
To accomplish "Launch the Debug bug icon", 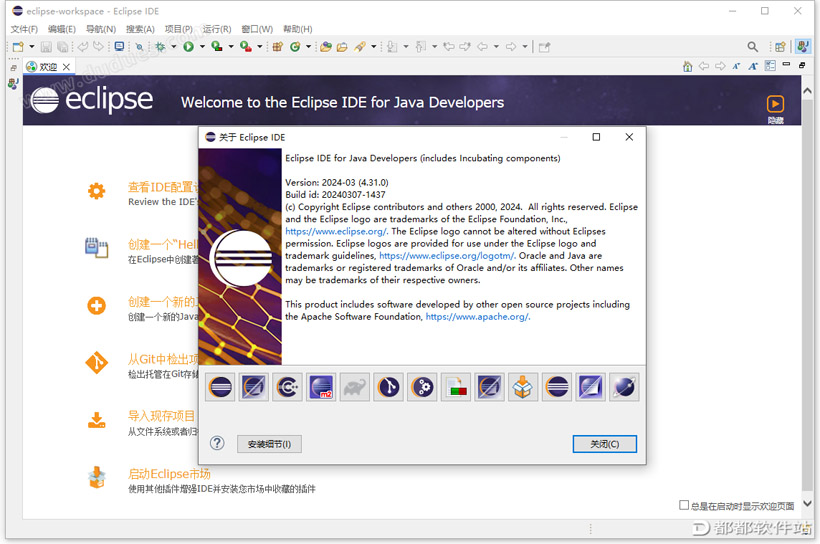I will (160, 47).
